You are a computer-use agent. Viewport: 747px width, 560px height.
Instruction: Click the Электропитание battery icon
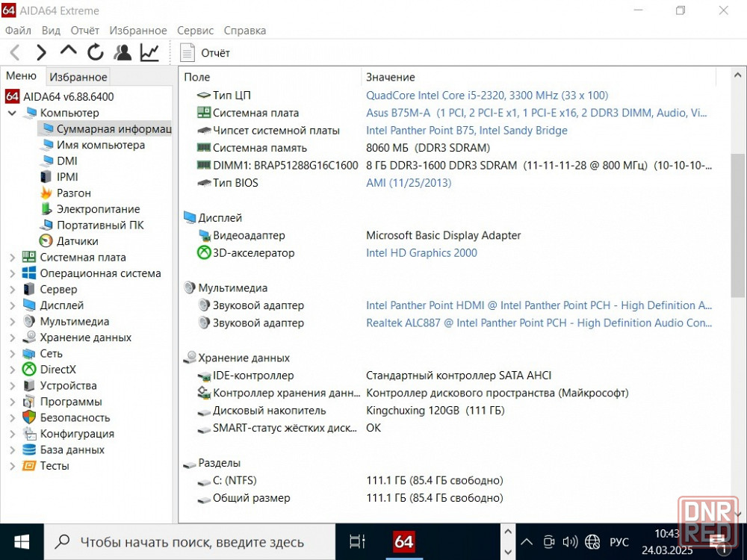(46, 209)
